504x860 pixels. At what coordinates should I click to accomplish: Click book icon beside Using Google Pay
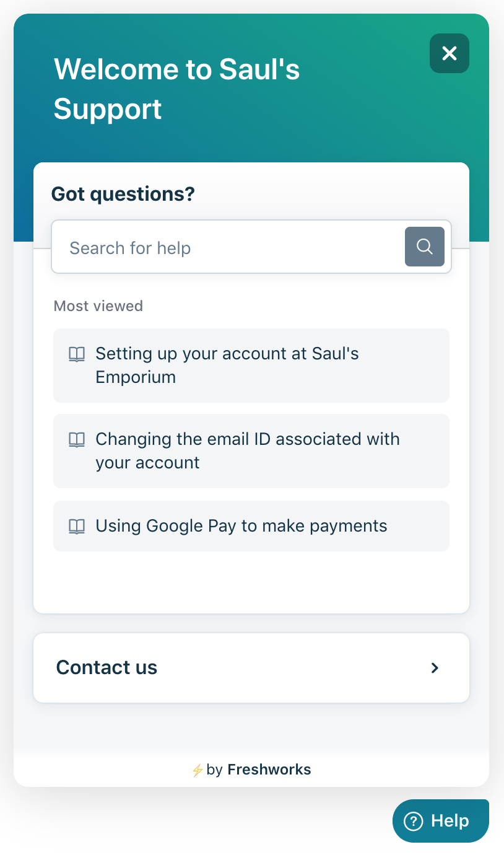(77, 527)
